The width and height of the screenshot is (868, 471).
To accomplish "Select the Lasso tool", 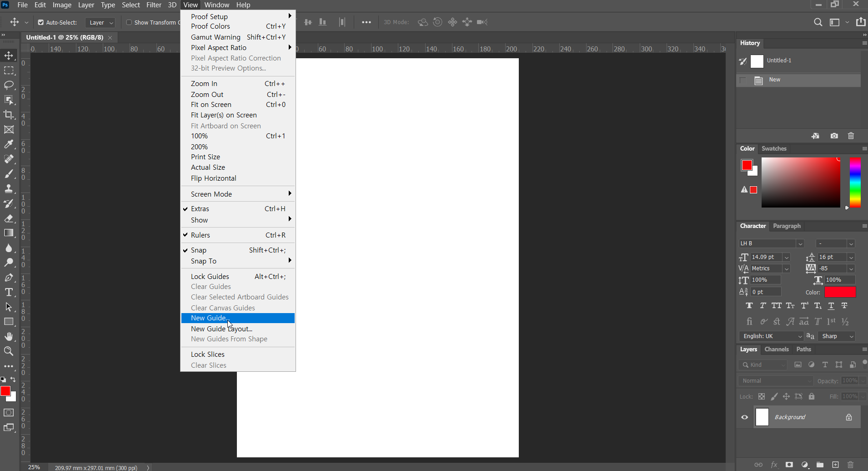I will 9,85.
